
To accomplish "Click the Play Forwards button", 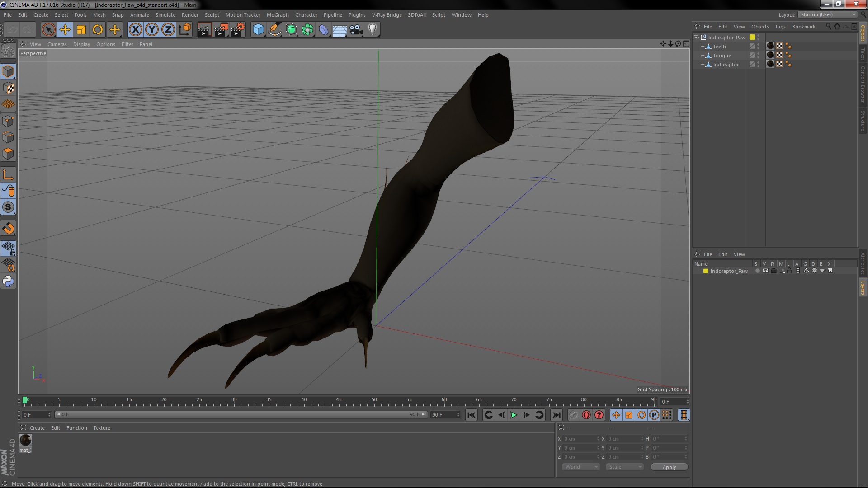I will tap(514, 415).
